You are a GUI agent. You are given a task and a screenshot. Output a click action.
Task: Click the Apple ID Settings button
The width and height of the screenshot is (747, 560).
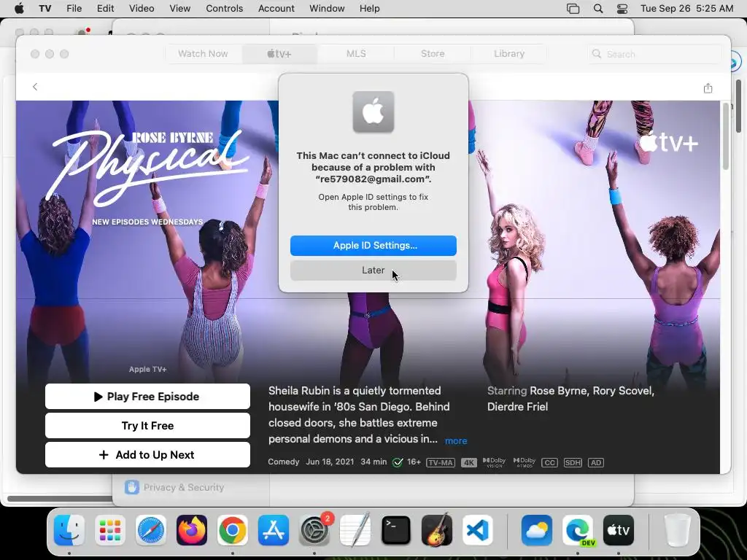[373, 245]
